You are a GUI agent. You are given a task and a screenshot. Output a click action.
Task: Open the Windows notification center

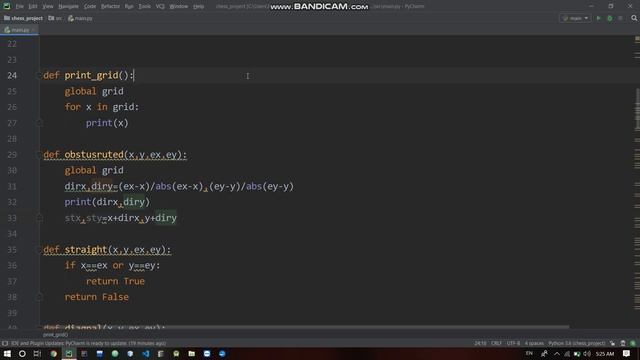(x=626, y=354)
